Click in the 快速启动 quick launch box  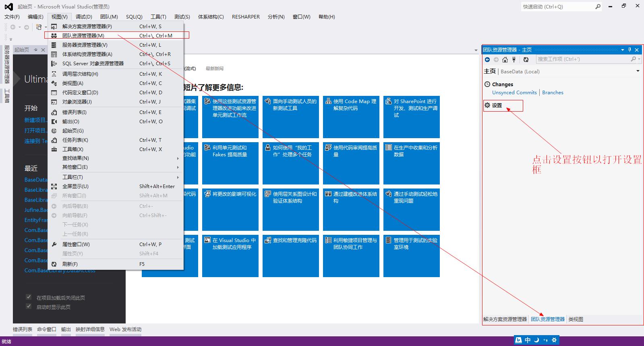(557, 6)
